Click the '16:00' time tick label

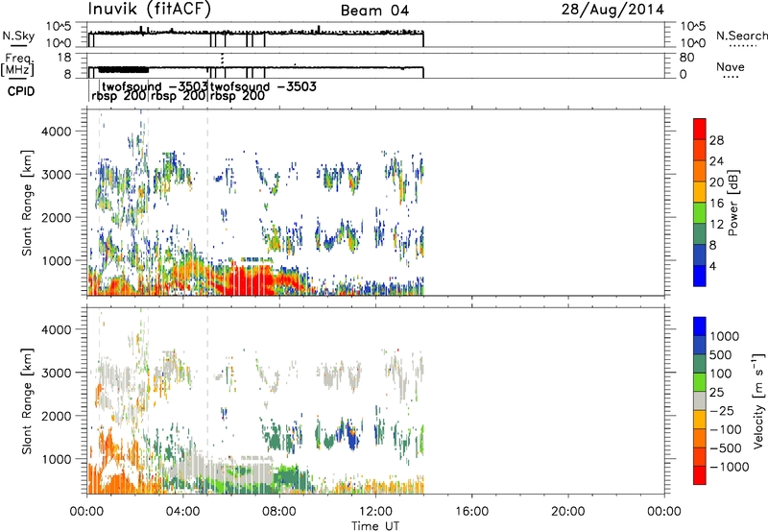tap(471, 512)
